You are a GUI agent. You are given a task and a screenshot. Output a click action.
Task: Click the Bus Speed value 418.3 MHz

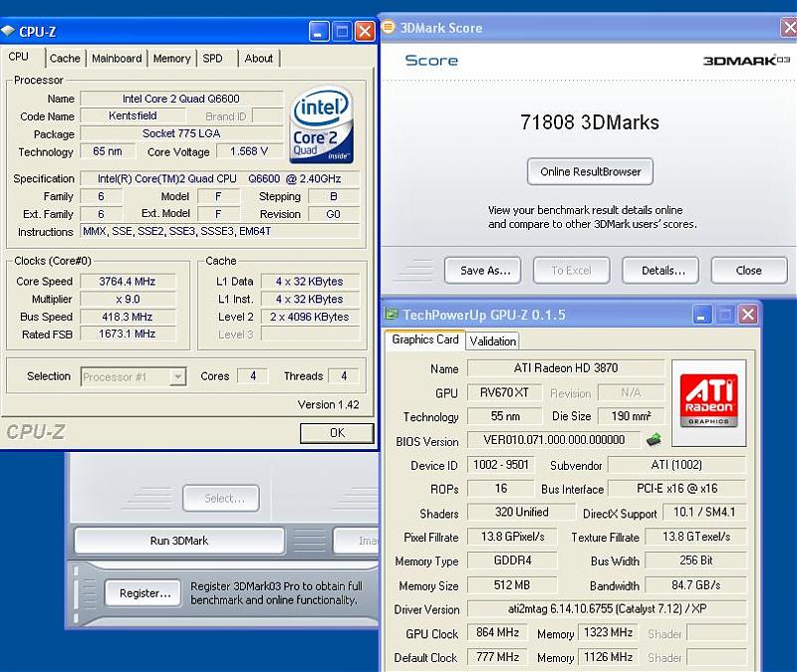tap(128, 317)
